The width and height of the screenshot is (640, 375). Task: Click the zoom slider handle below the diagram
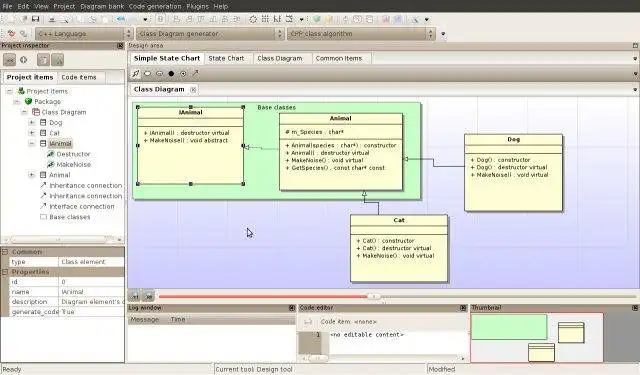pyautogui.click(x=373, y=297)
